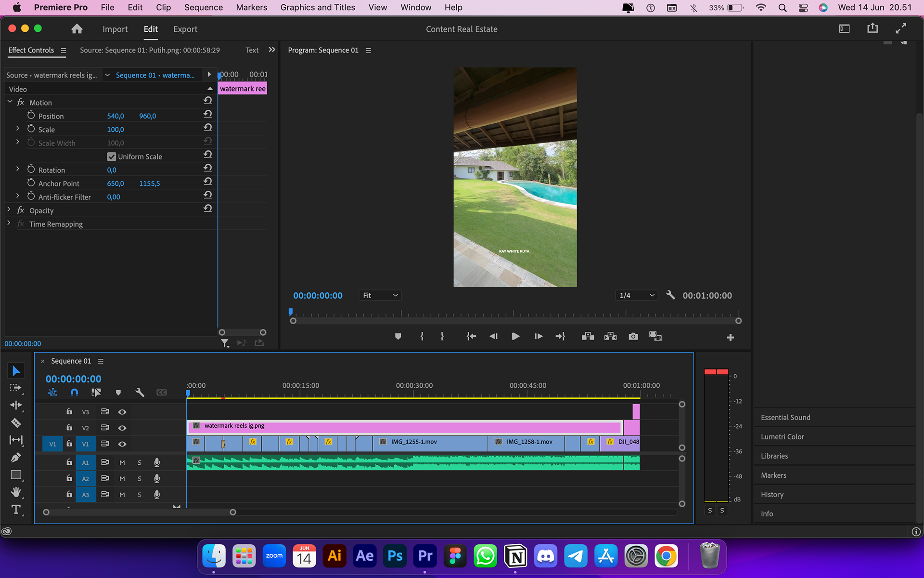Expand the Opacity effect properties
Viewport: 924px width, 578px height.
tap(9, 210)
